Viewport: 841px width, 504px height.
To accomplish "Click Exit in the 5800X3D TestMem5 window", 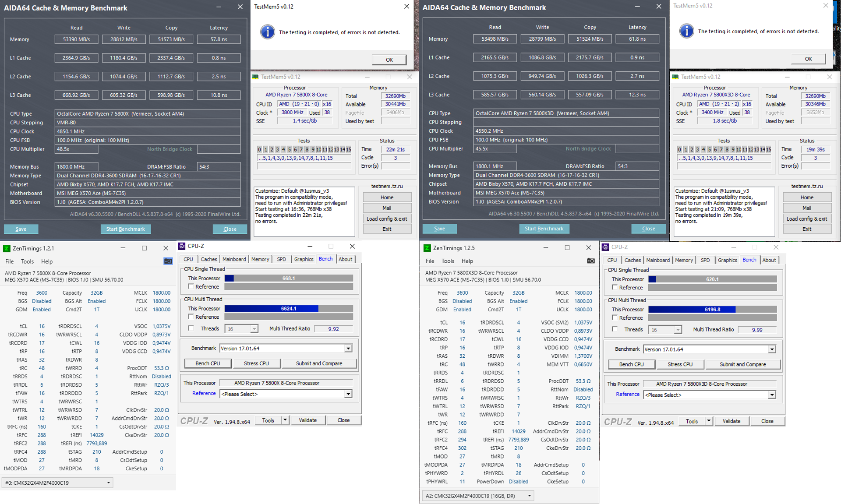I will point(807,229).
